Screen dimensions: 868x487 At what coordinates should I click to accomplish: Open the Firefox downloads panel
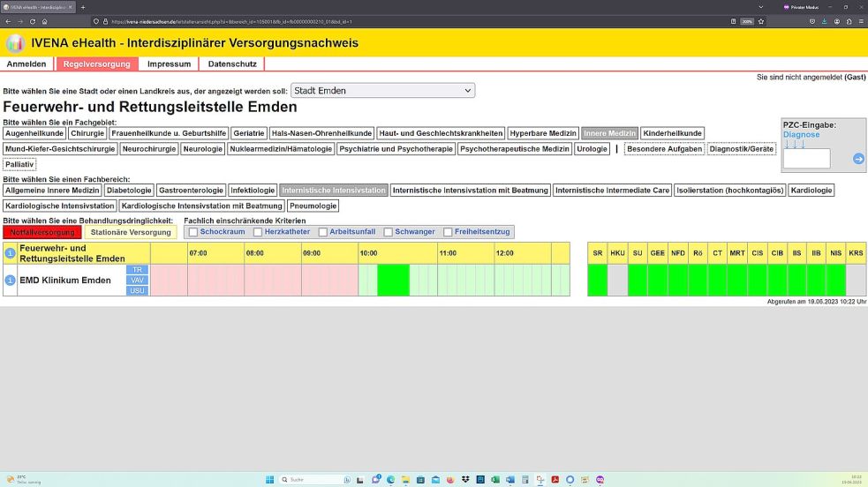point(824,21)
